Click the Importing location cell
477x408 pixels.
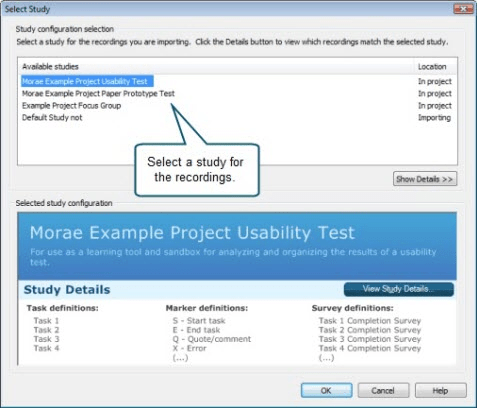click(x=434, y=118)
